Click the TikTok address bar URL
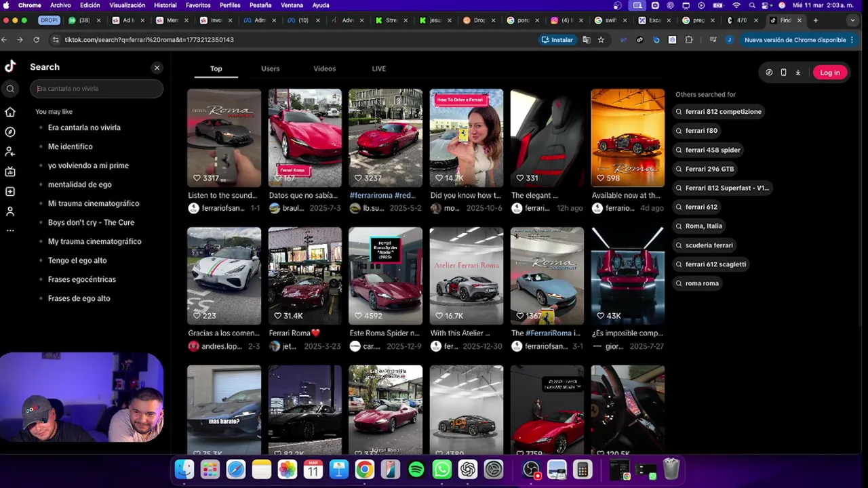 coord(149,40)
